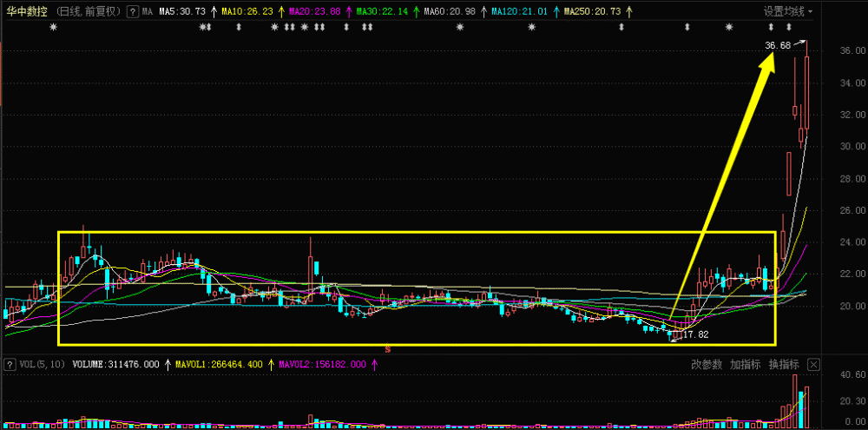The height and width of the screenshot is (430, 868).
Task: Select the MA5:30.73 moving average label
Action: pyautogui.click(x=182, y=11)
